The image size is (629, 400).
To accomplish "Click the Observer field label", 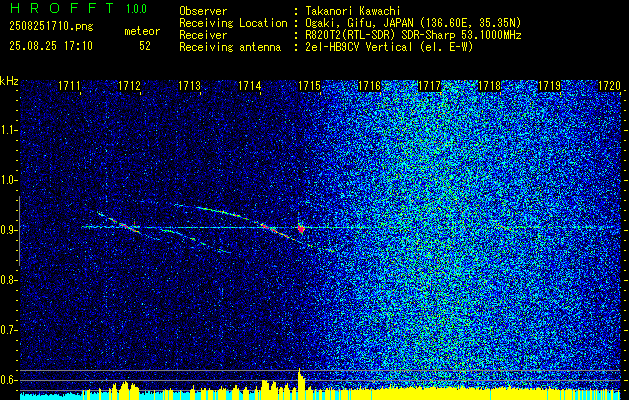I will click(203, 11).
